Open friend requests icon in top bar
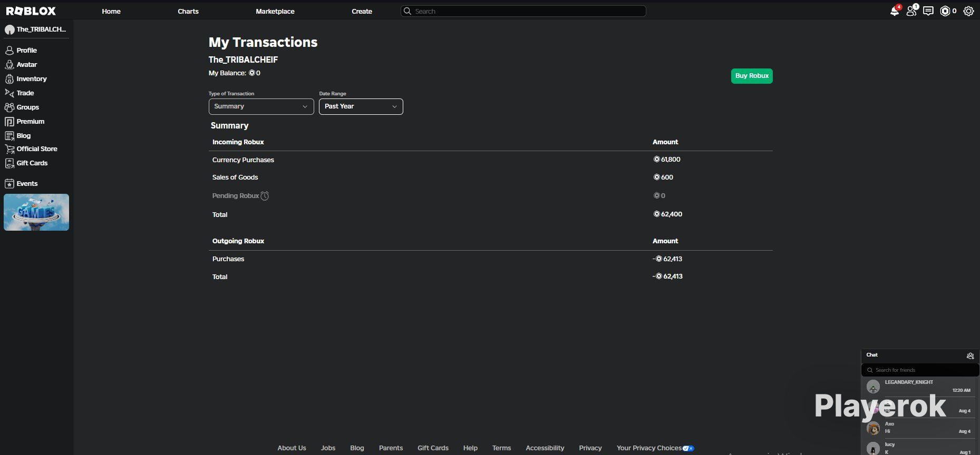 911,11
